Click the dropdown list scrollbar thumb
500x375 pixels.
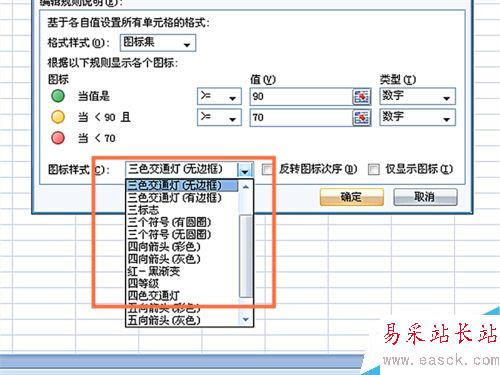pos(246,256)
